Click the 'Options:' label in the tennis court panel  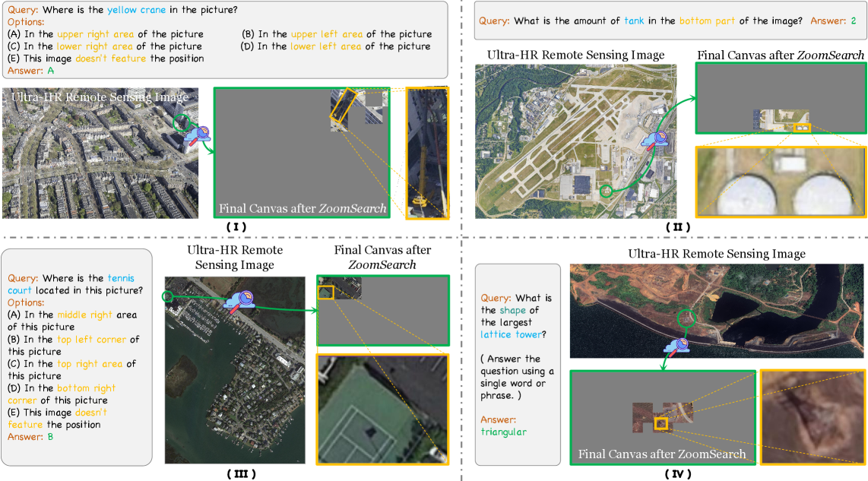click(26, 302)
